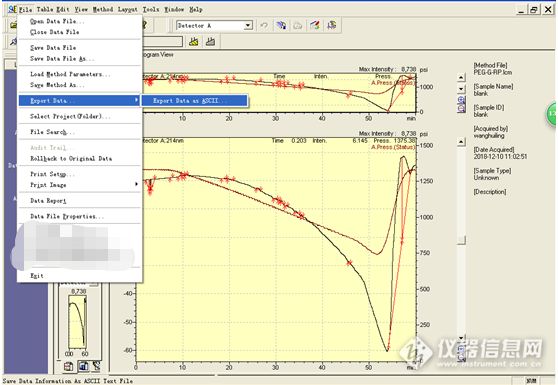
Task: Click the icon right of undo arrow
Action: point(281,25)
